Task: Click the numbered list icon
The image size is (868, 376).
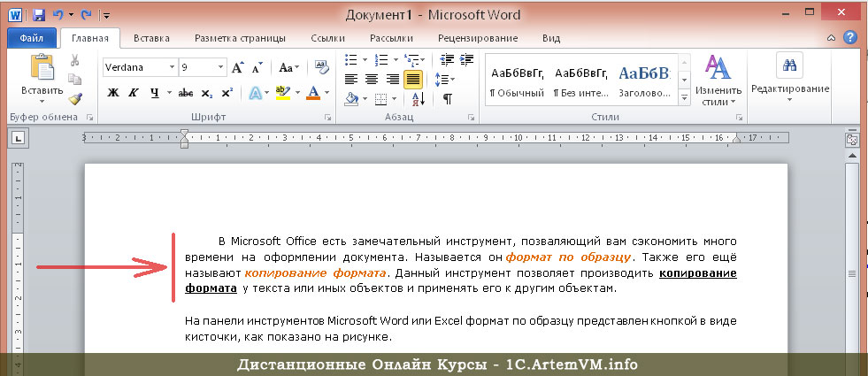Action: click(380, 59)
